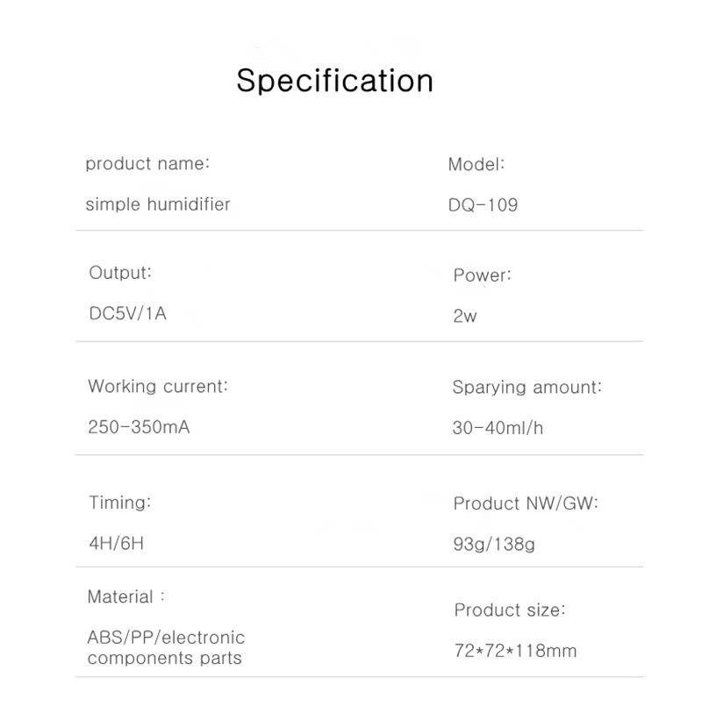
Task: Click the DC5V/1A output value
Action: [x=127, y=313]
